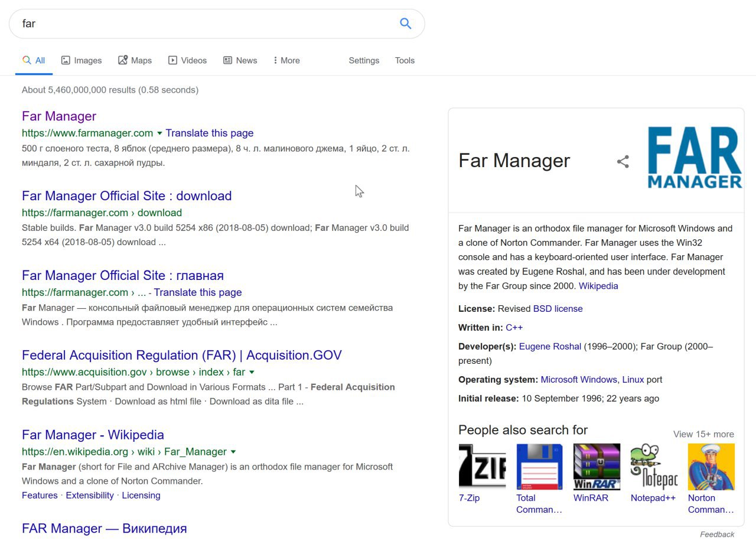Image resolution: width=756 pixels, height=541 pixels.
Task: Click the 'About 5,460,000,000 results' text
Action: 110,90
